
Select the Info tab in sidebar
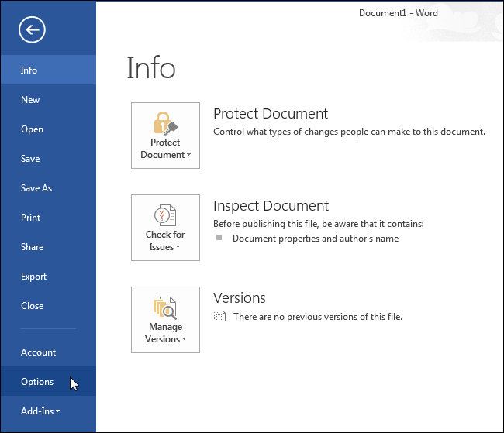click(x=48, y=70)
